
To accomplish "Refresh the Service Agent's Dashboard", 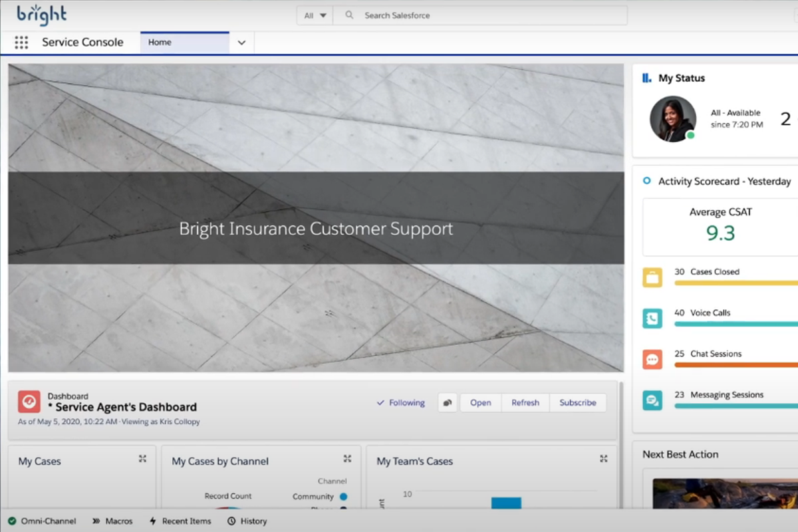I will point(525,402).
